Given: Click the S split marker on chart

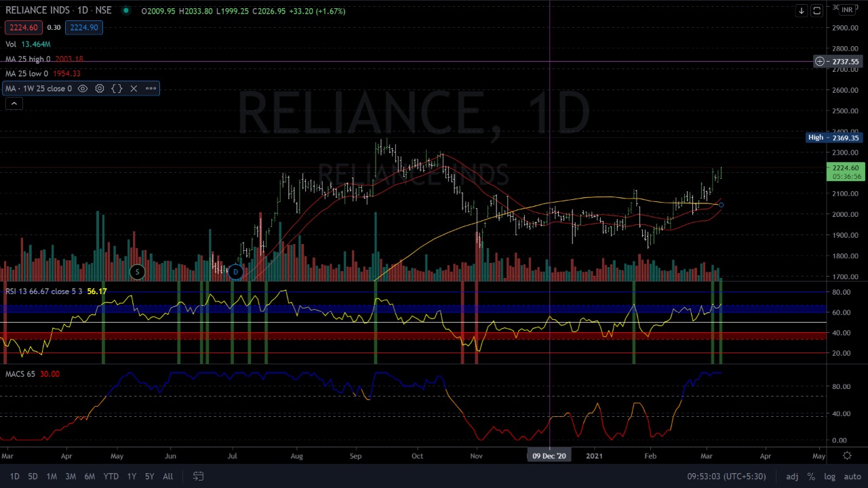Looking at the screenshot, I should (137, 272).
